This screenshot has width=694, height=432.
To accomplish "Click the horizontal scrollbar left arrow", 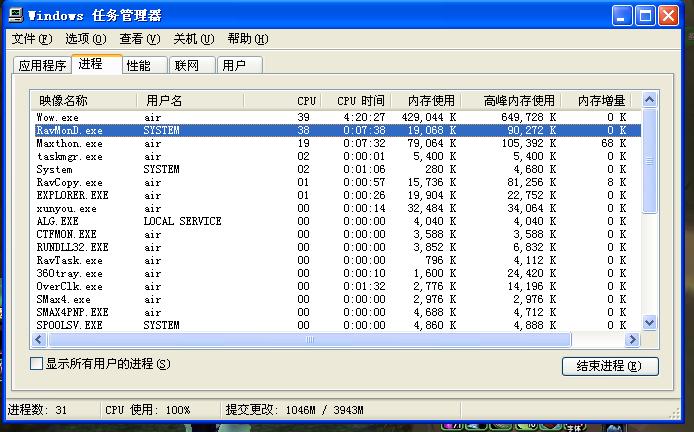I will click(39, 339).
